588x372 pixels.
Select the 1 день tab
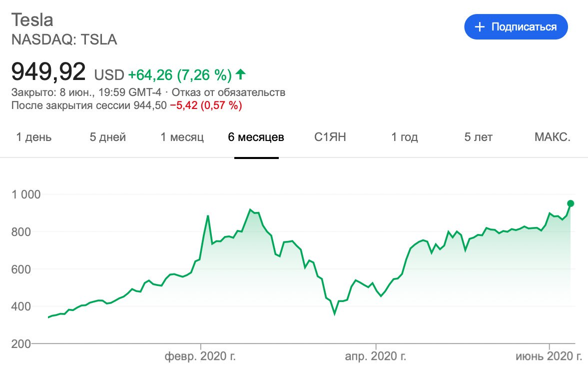coord(34,137)
